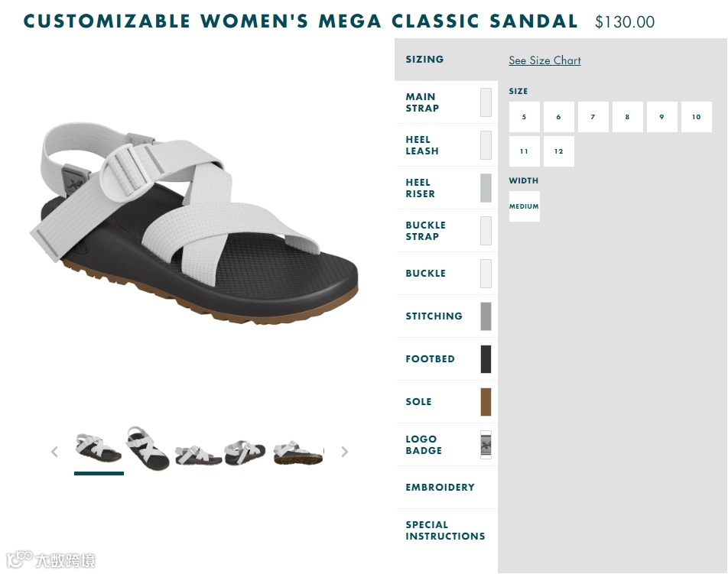Screen dimensions: 728x574
Task: Click the previous thumbnail arrow
Action: (x=54, y=452)
